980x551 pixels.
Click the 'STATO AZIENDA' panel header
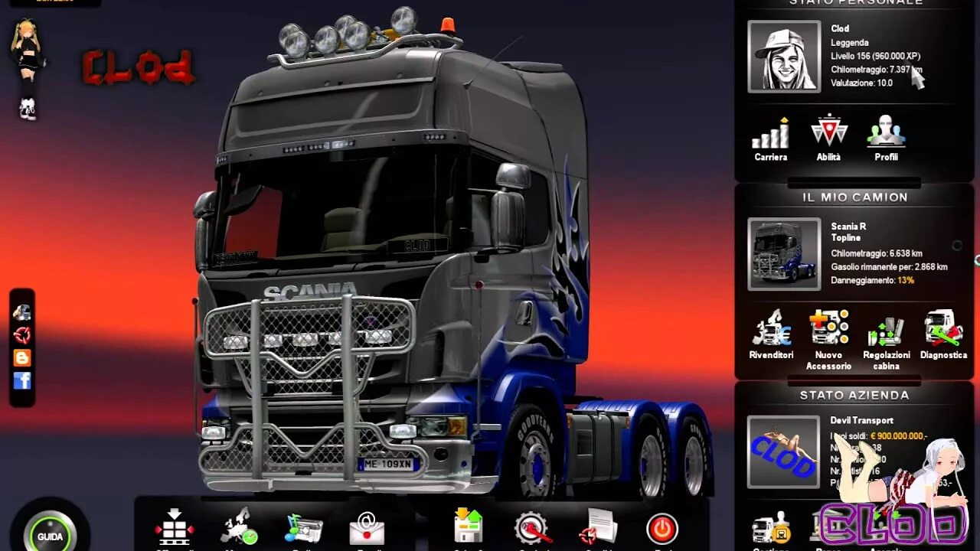pyautogui.click(x=854, y=396)
